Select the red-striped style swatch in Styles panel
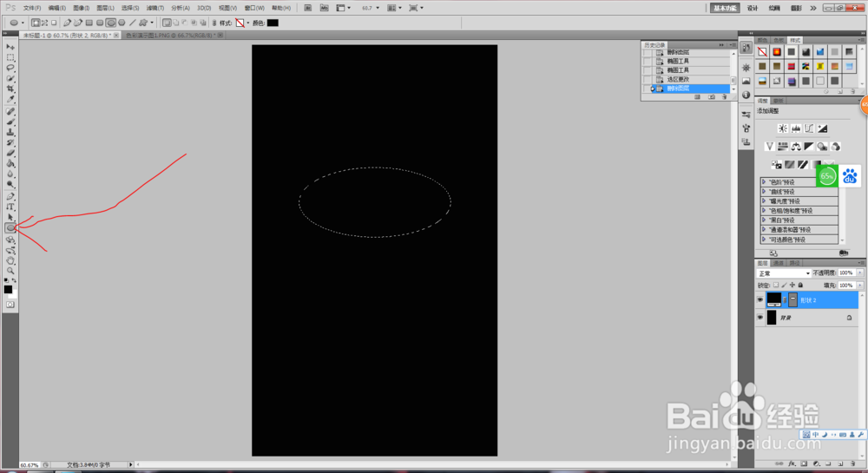The height and width of the screenshot is (473, 868). (x=791, y=66)
